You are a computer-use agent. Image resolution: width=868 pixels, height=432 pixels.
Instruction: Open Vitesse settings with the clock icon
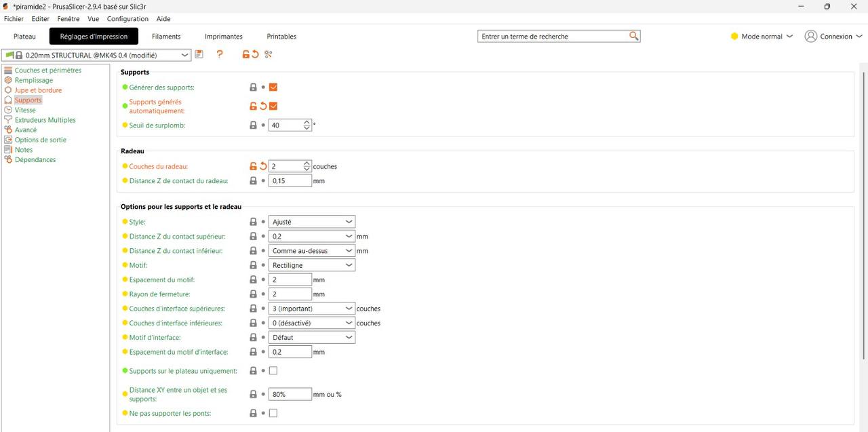[x=8, y=110]
